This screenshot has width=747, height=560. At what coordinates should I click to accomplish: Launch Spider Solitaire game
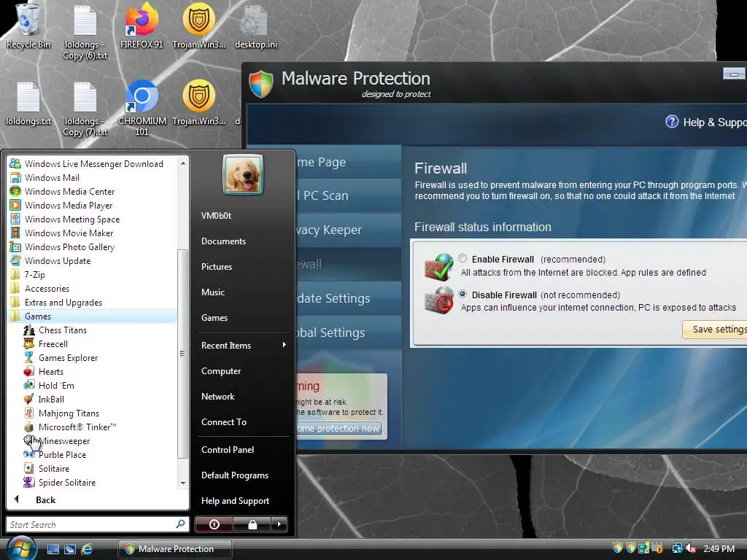click(x=66, y=483)
